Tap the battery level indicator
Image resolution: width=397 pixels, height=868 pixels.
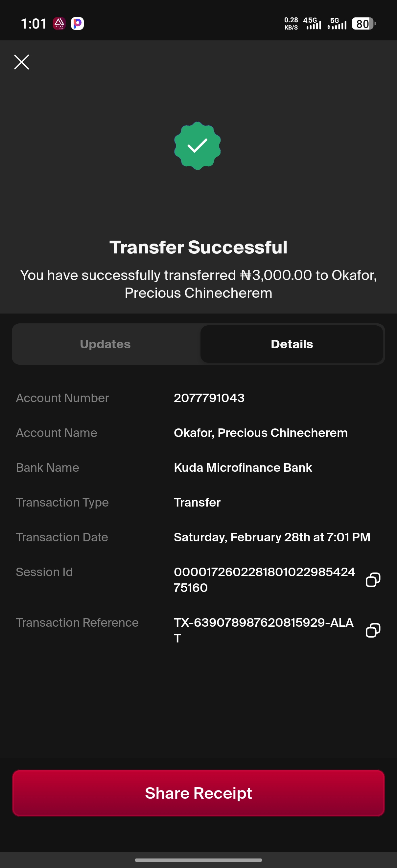point(363,24)
